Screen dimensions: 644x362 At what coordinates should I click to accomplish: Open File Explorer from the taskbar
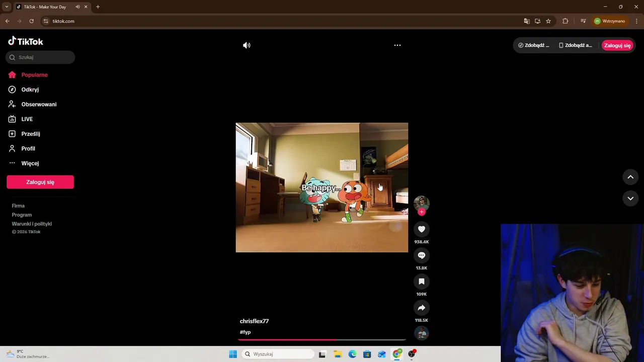(338, 354)
